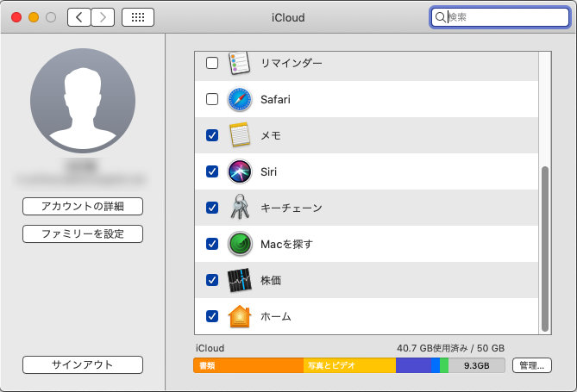This screenshot has height=392, width=577.
Task: Click the ホーム label text
Action: click(276, 316)
